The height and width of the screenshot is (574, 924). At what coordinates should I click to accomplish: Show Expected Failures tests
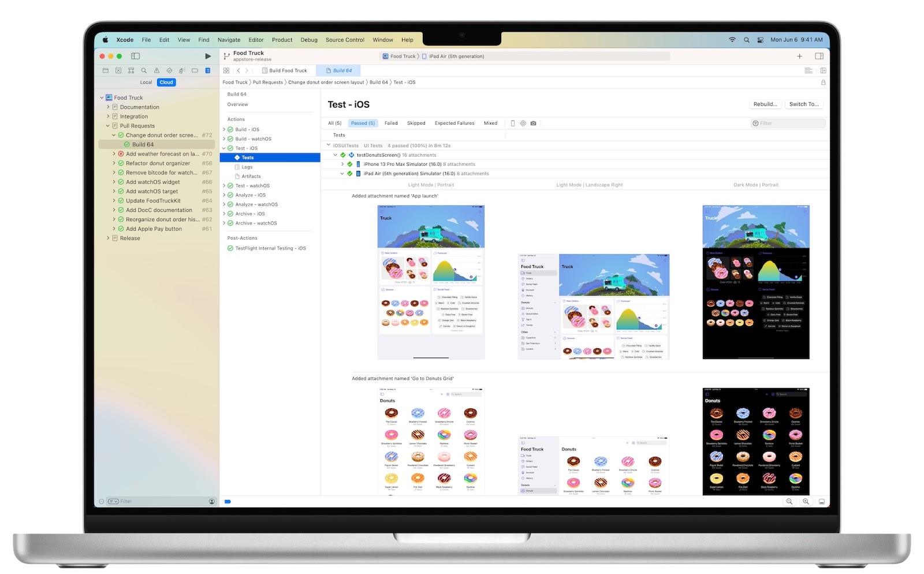454,123
